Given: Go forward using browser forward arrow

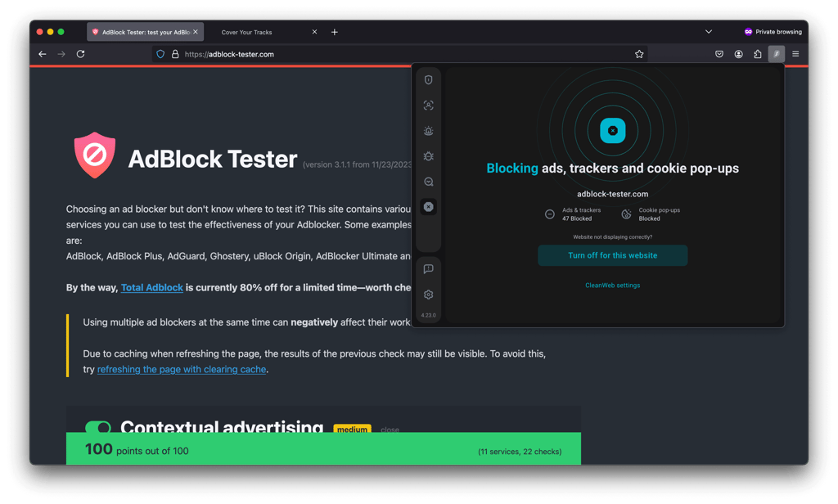Looking at the screenshot, I should [x=61, y=54].
